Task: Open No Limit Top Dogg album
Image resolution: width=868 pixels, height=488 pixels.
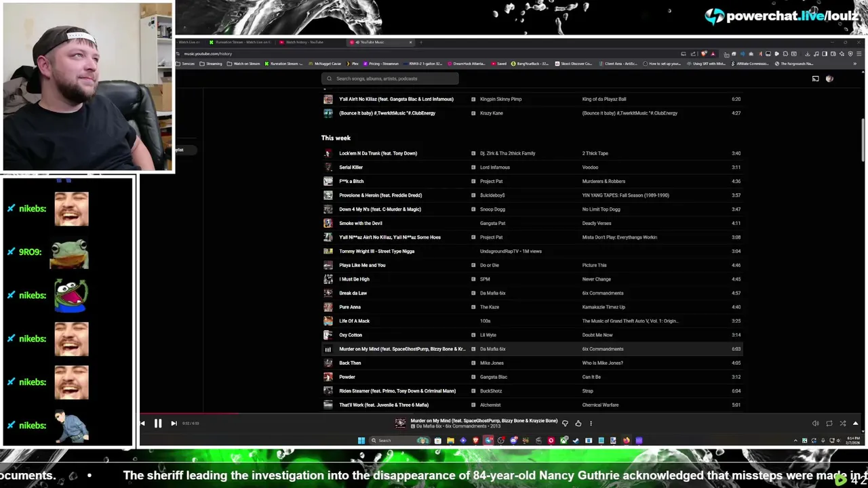Action: 601,209
